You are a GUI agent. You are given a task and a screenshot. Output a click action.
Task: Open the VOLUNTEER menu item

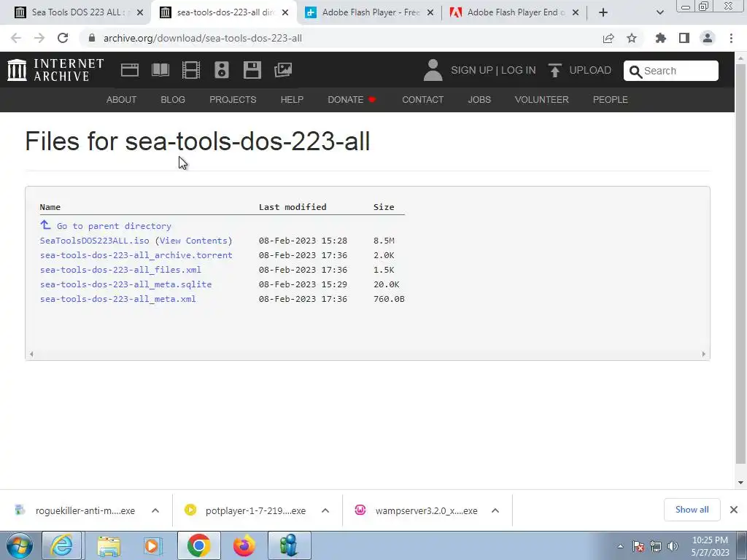pyautogui.click(x=542, y=99)
